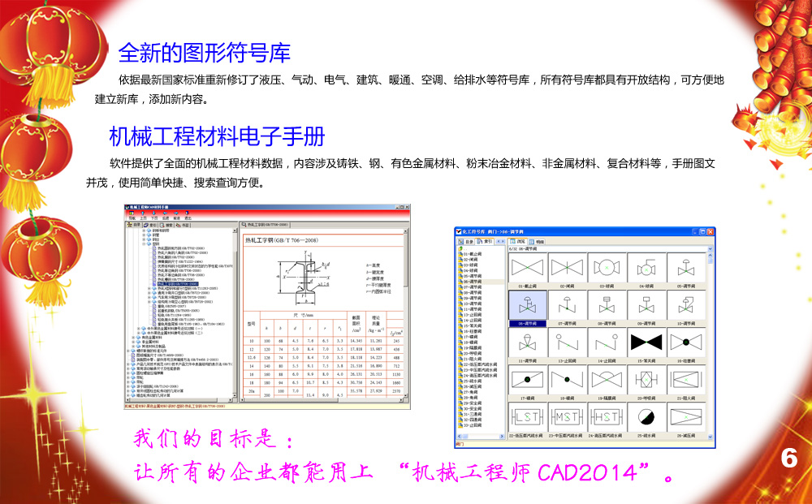Switch to the 明细 tab in symbol library

pyautogui.click(x=538, y=242)
